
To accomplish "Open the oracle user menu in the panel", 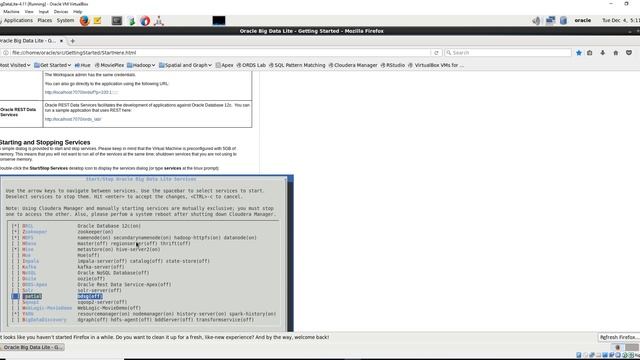I will tap(582, 20).
